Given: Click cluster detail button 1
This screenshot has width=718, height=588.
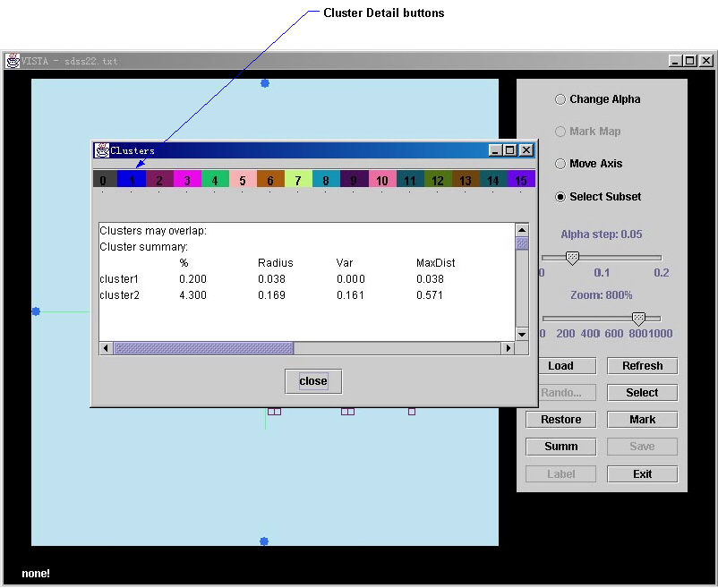Looking at the screenshot, I should pyautogui.click(x=132, y=180).
